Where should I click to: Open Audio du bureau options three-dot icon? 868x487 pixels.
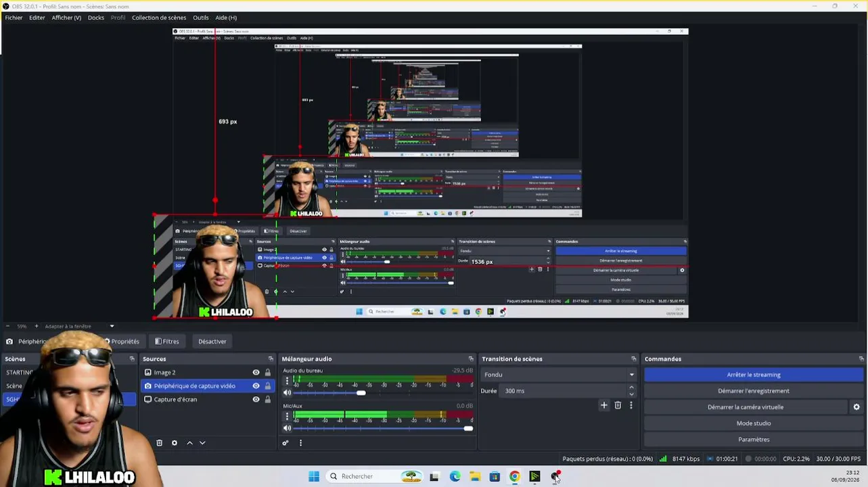pyautogui.click(x=287, y=381)
